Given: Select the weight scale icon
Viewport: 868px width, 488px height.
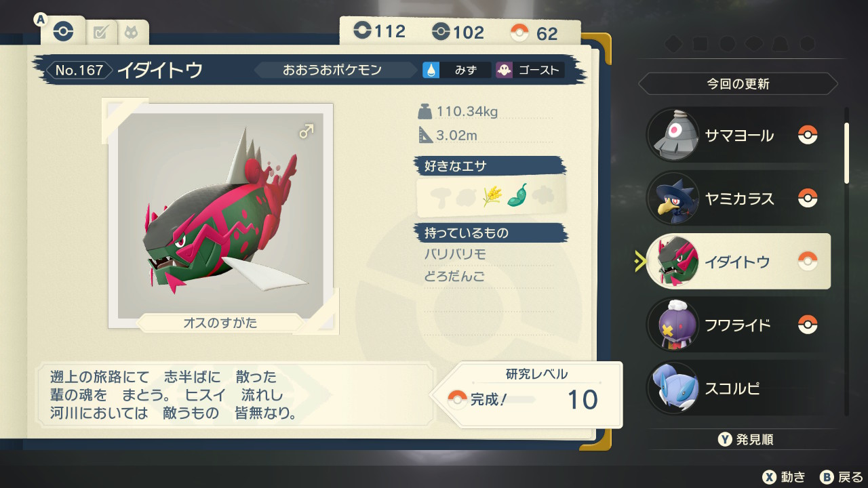Looking at the screenshot, I should click(x=425, y=112).
